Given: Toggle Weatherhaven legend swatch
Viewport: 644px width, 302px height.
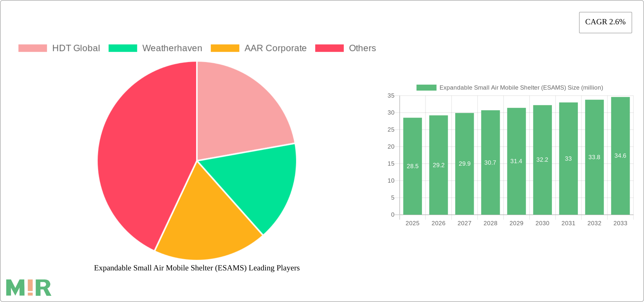Looking at the screenshot, I should pos(123,48).
